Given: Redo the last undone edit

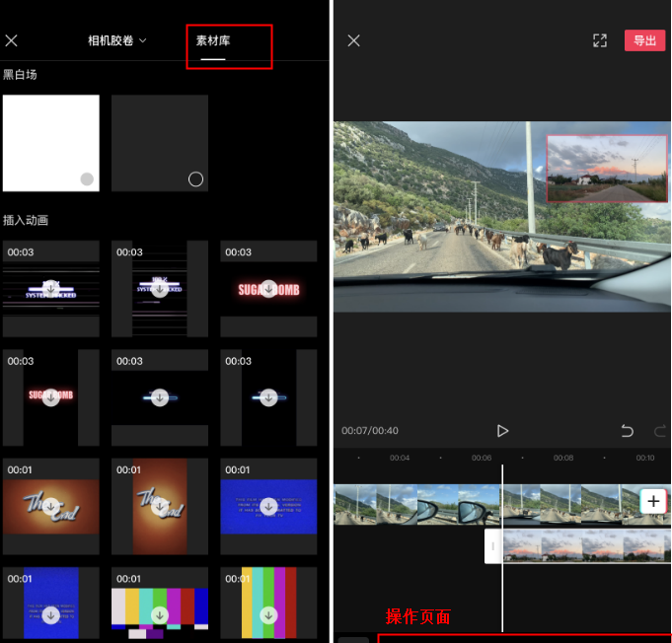Looking at the screenshot, I should [x=660, y=431].
